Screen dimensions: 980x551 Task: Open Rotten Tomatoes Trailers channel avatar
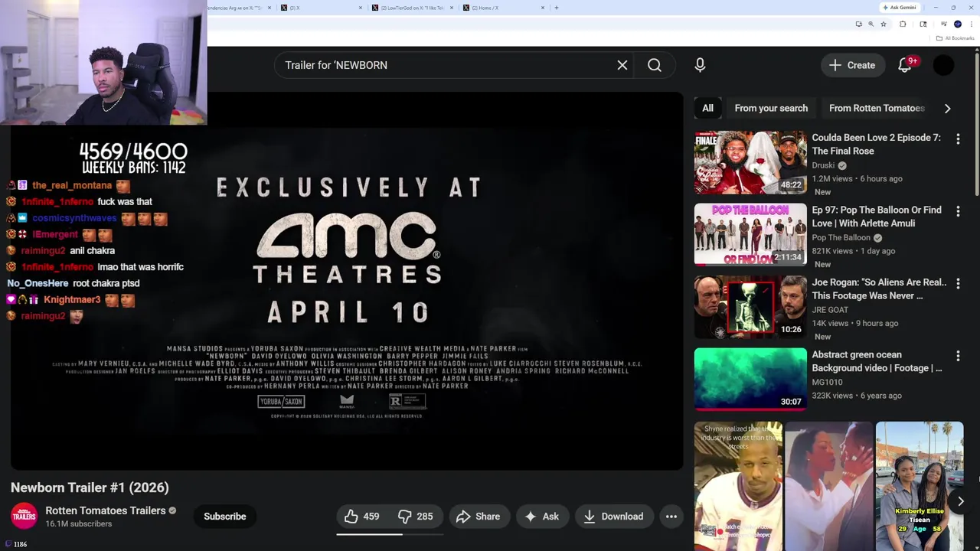pos(24,516)
